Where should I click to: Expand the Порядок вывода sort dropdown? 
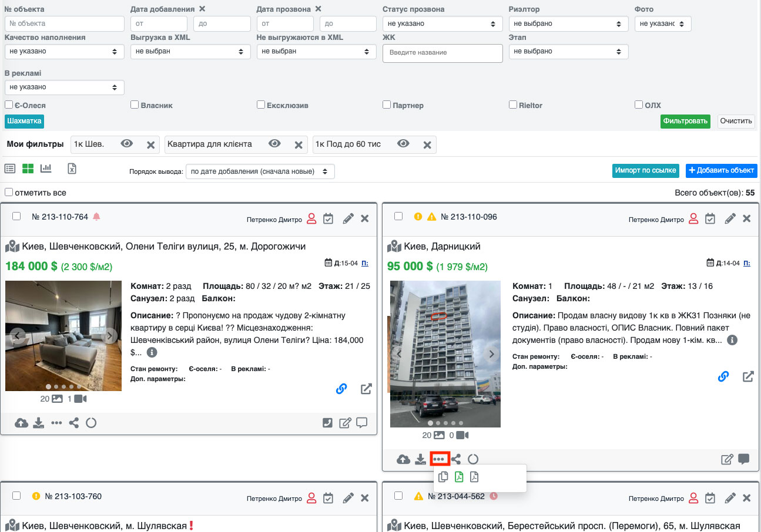click(x=260, y=171)
